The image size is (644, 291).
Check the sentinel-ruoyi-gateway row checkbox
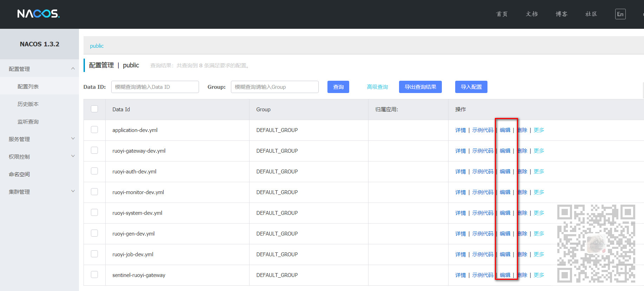(94, 275)
